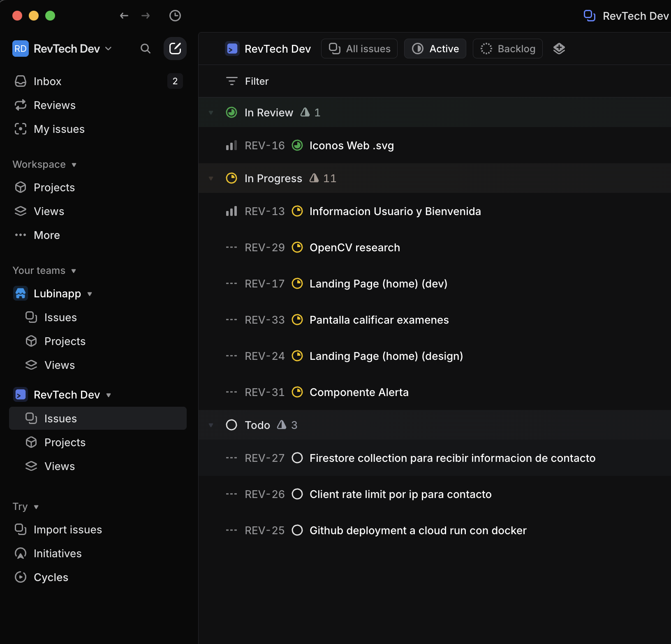Click the Lubinapp team icon

(21, 294)
